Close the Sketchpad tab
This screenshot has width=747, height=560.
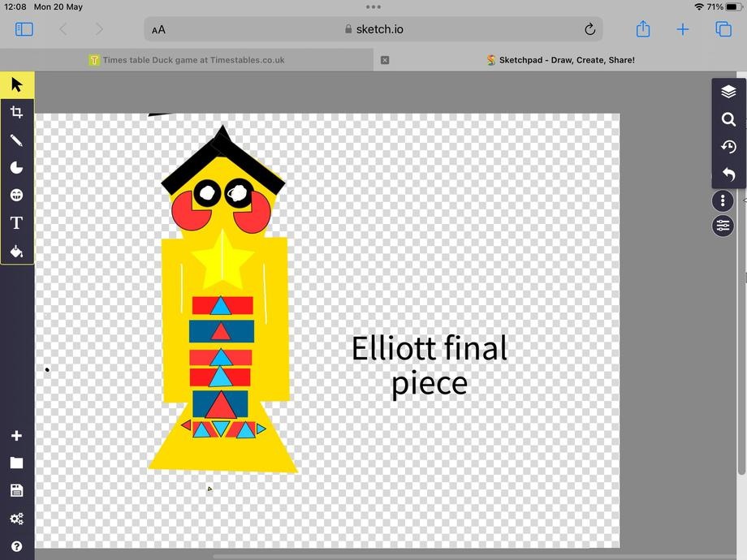point(385,60)
